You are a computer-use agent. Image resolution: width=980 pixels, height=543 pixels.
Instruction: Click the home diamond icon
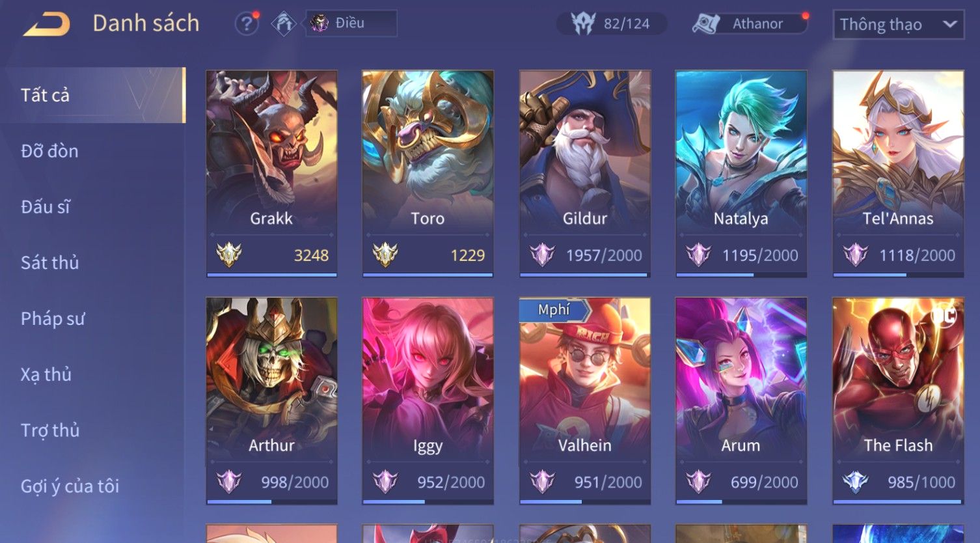point(284,24)
